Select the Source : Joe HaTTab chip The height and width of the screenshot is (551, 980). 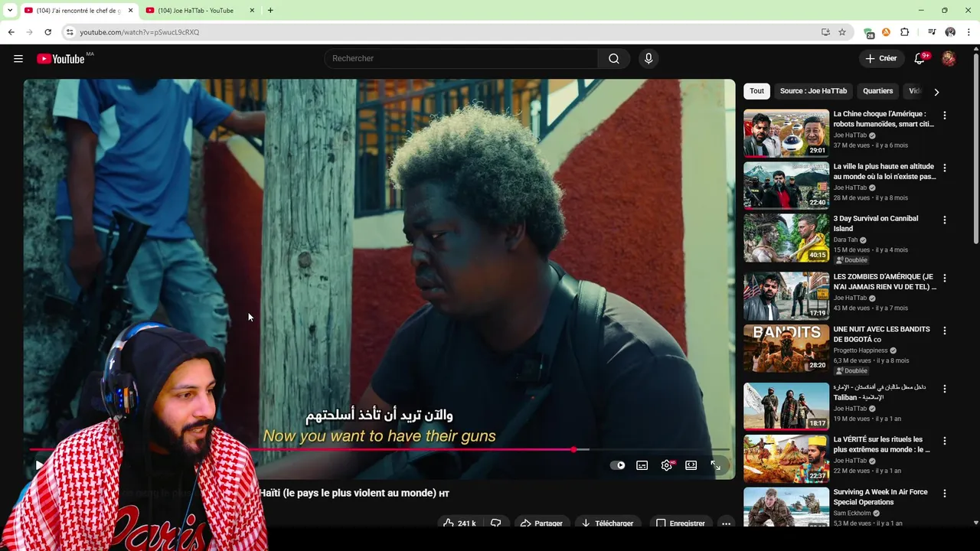click(813, 91)
